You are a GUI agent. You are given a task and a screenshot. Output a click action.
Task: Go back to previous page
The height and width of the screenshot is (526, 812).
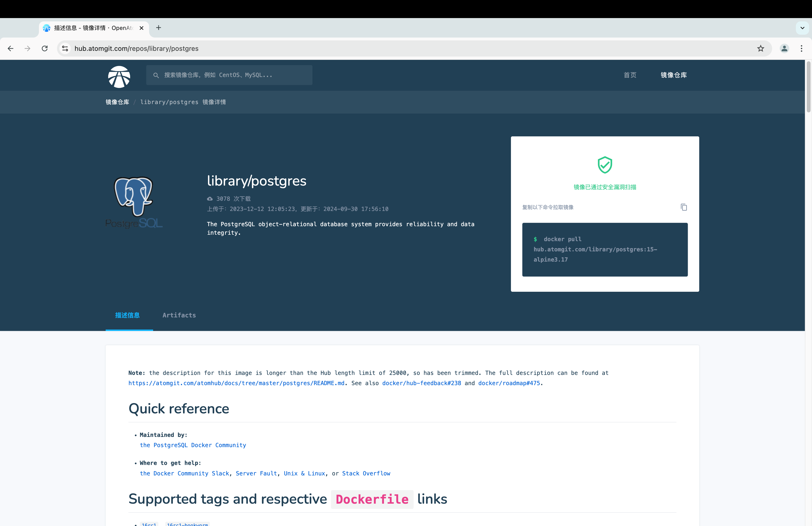click(x=11, y=48)
